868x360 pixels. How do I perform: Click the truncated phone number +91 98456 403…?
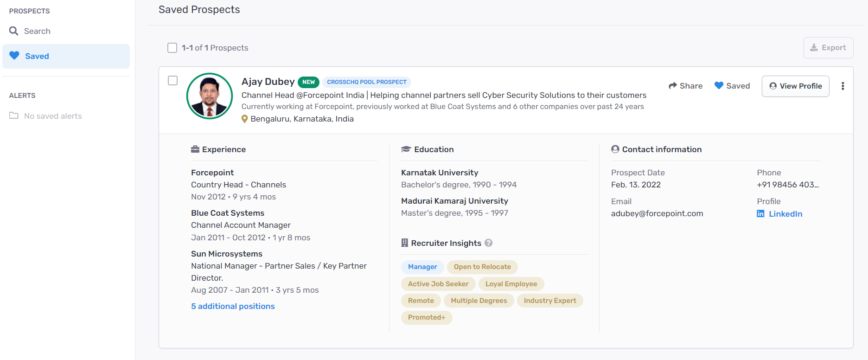[x=788, y=185]
